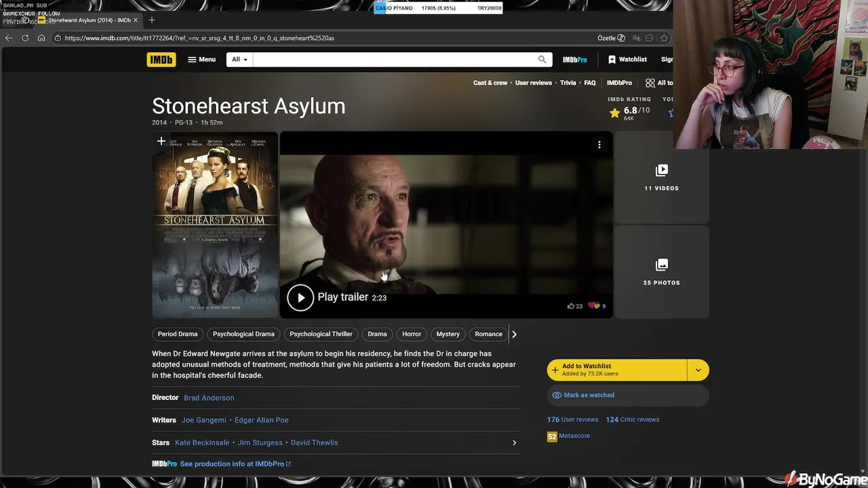Select the Drama genre chip

[377, 334]
